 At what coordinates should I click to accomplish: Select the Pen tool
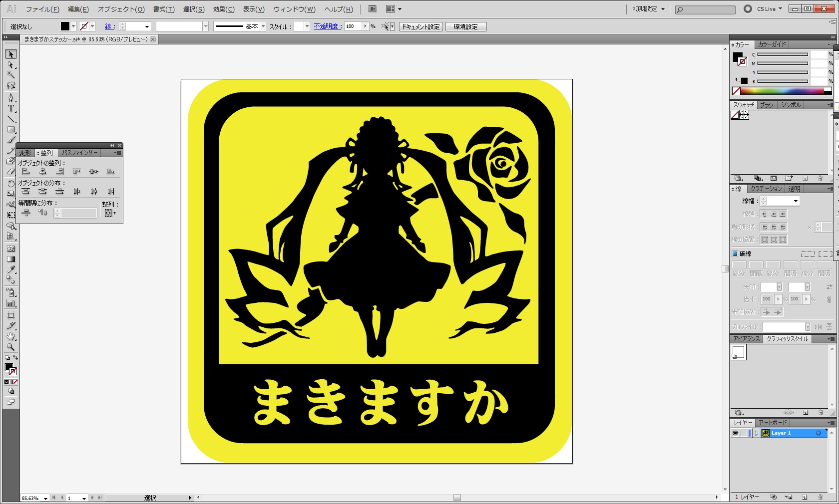pos(10,98)
